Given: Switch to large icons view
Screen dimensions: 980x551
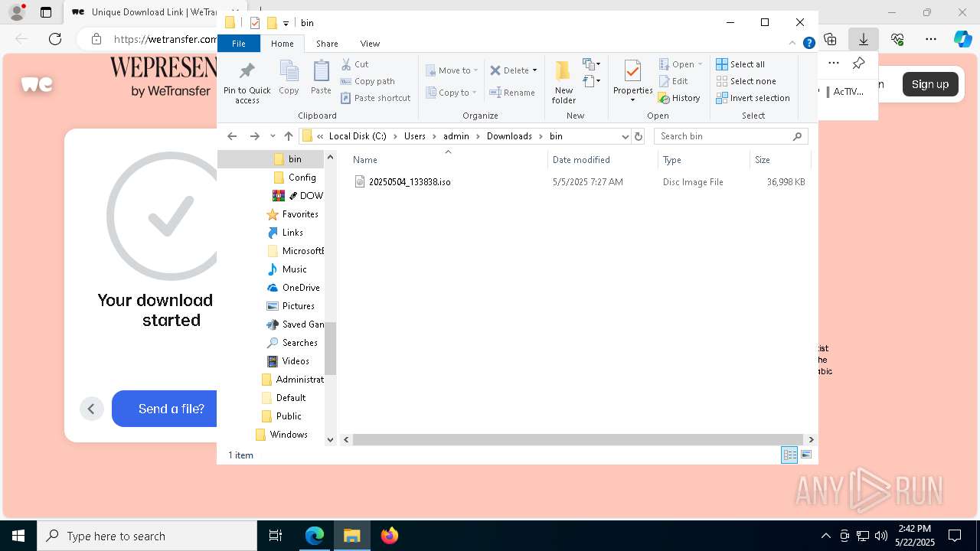Looking at the screenshot, I should click(x=805, y=455).
